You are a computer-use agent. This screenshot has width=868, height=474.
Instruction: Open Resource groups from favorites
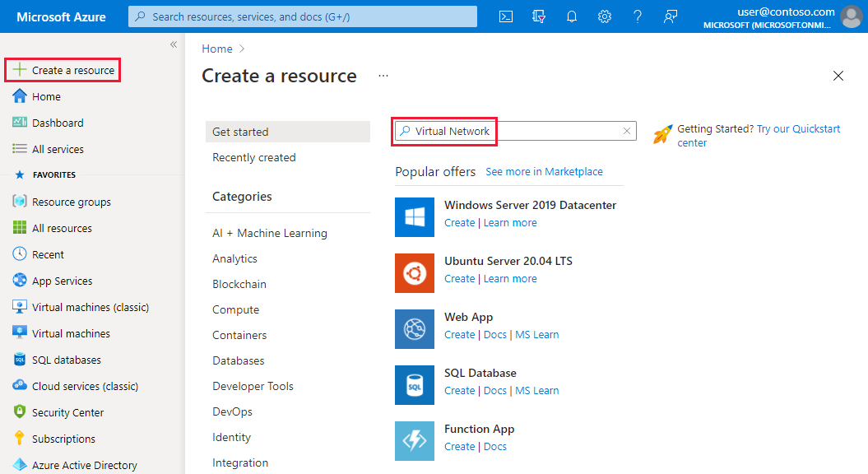point(71,202)
